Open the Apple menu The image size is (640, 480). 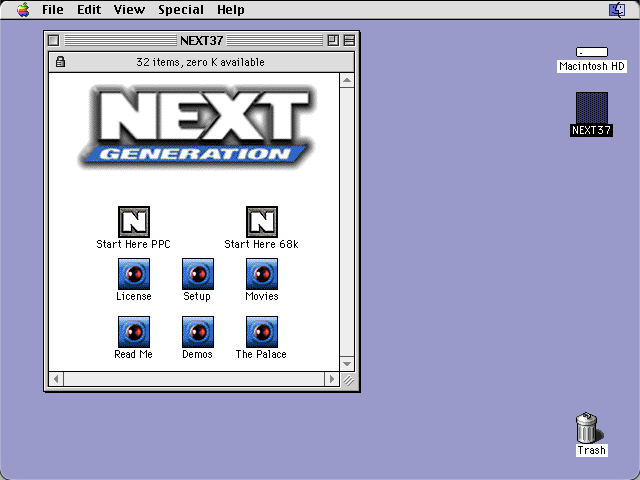(23, 9)
